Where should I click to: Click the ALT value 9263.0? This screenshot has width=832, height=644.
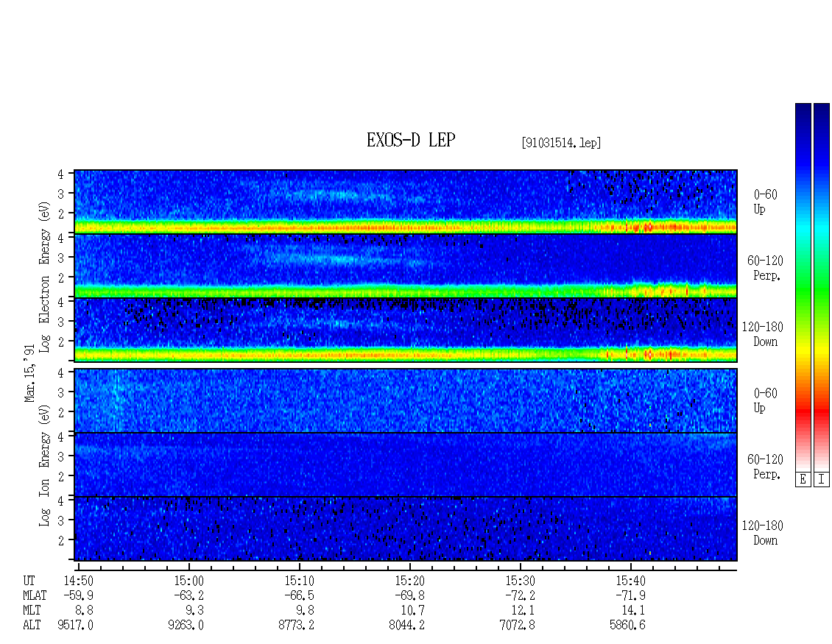tap(186, 626)
